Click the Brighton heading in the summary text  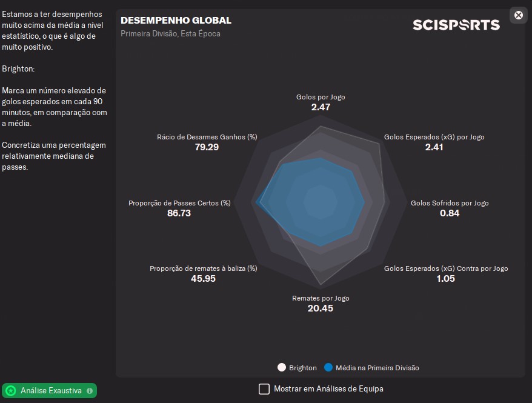18,68
